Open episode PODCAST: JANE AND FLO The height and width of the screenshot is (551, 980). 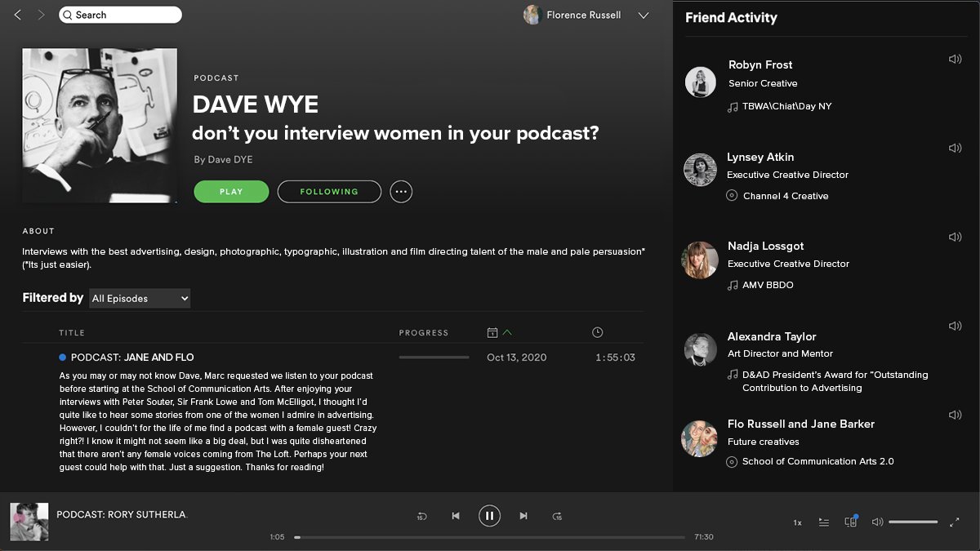pyautogui.click(x=132, y=358)
